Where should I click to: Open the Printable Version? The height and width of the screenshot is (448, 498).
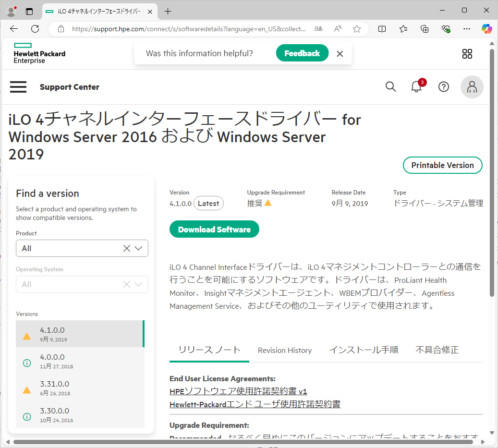[x=442, y=165]
